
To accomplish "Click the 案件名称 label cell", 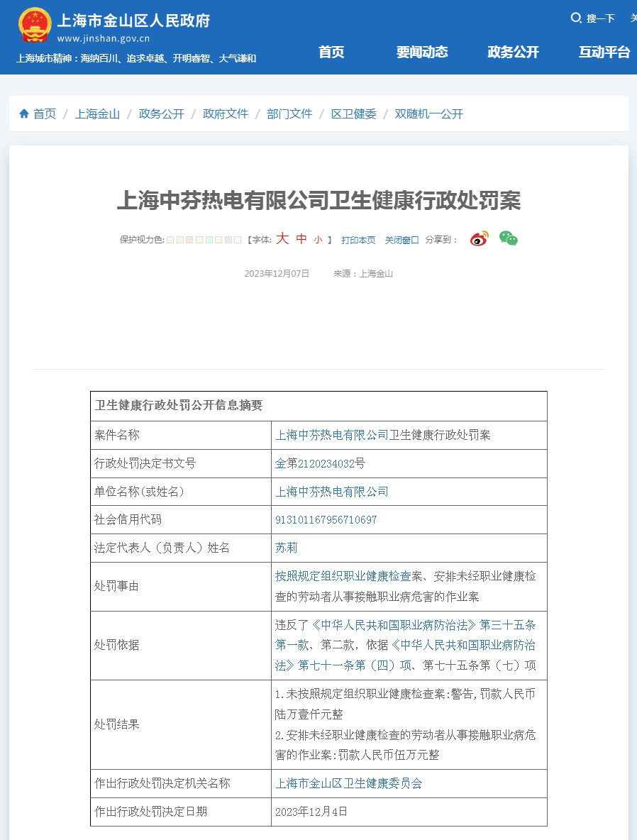I will [181, 435].
